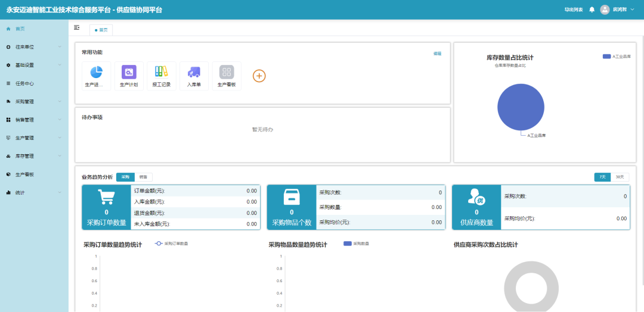Click the vertical page scrollbar

point(642,160)
